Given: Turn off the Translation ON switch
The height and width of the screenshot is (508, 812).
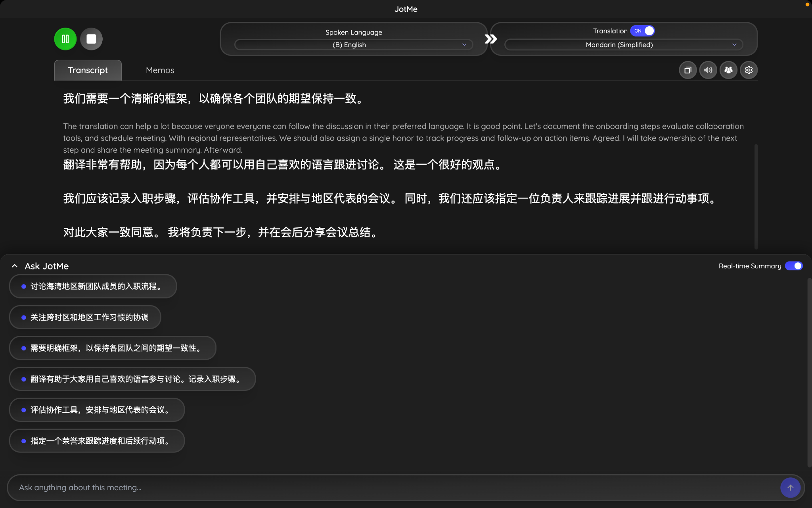Looking at the screenshot, I should (642, 31).
